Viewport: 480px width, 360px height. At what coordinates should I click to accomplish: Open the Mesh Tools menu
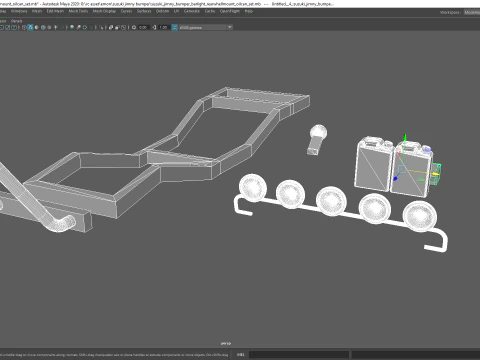pos(78,11)
